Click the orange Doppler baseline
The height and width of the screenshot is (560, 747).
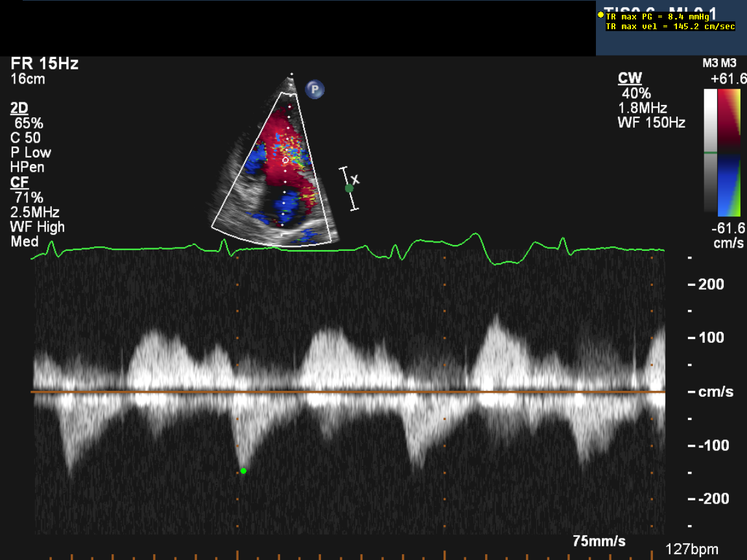point(350,392)
